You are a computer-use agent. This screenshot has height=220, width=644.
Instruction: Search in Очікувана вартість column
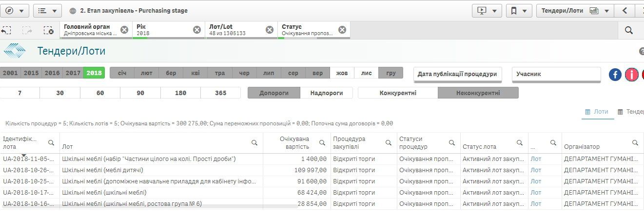tap(322, 142)
